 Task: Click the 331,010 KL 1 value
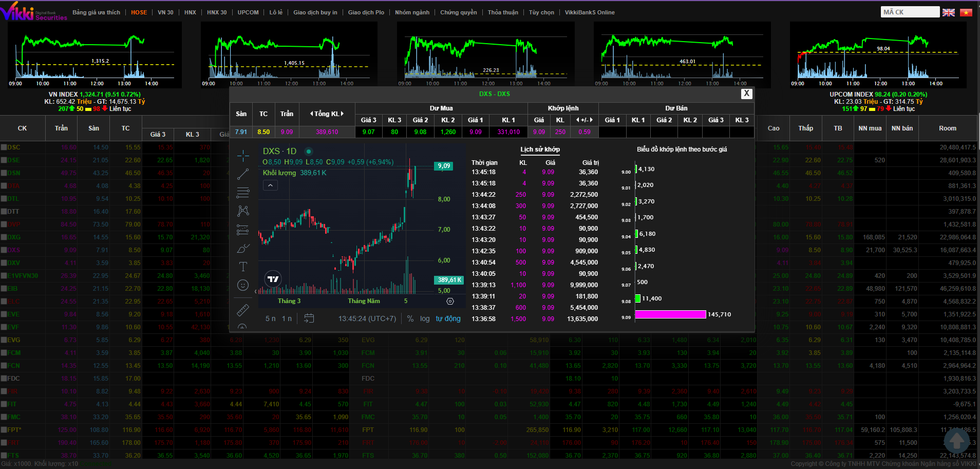pyautogui.click(x=508, y=132)
